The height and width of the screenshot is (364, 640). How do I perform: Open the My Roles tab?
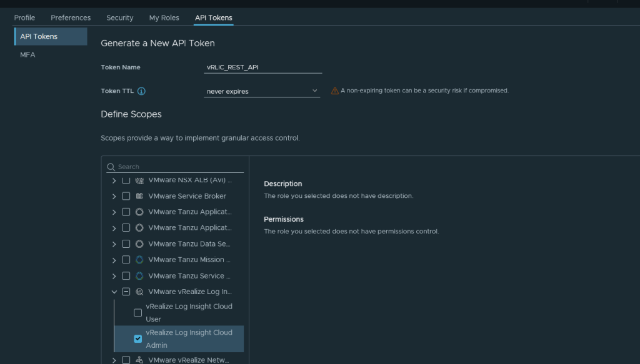click(x=164, y=17)
